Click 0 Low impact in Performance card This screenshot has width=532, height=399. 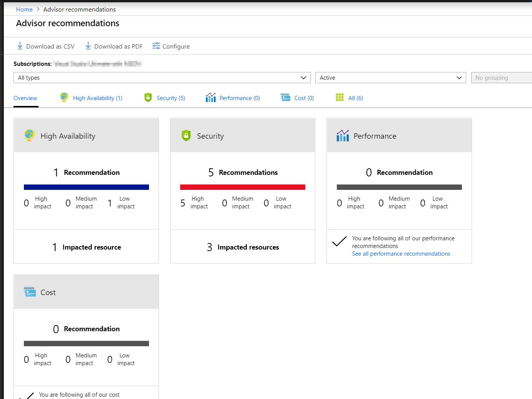pos(434,203)
